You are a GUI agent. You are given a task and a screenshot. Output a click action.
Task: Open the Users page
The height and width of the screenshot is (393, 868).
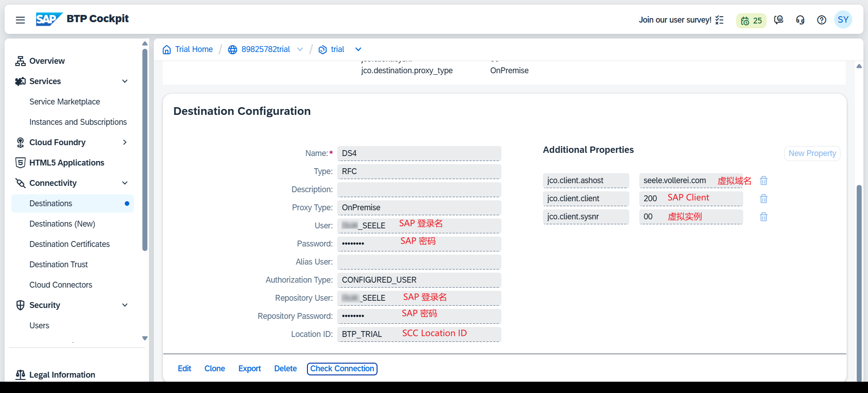coord(39,326)
